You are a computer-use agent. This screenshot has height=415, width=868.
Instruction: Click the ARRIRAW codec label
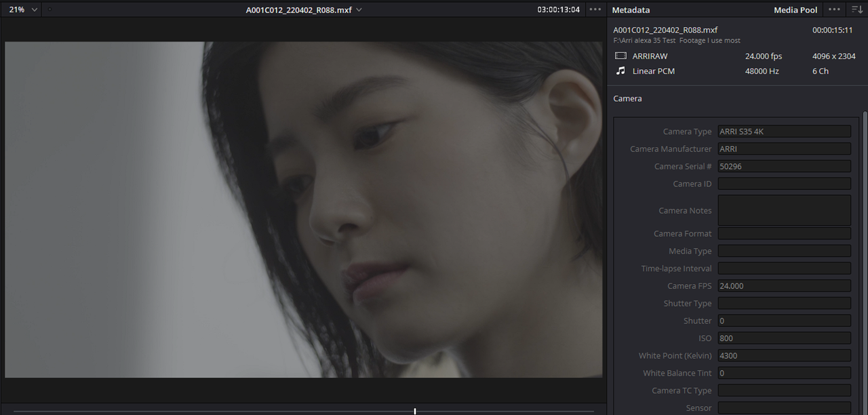click(650, 56)
